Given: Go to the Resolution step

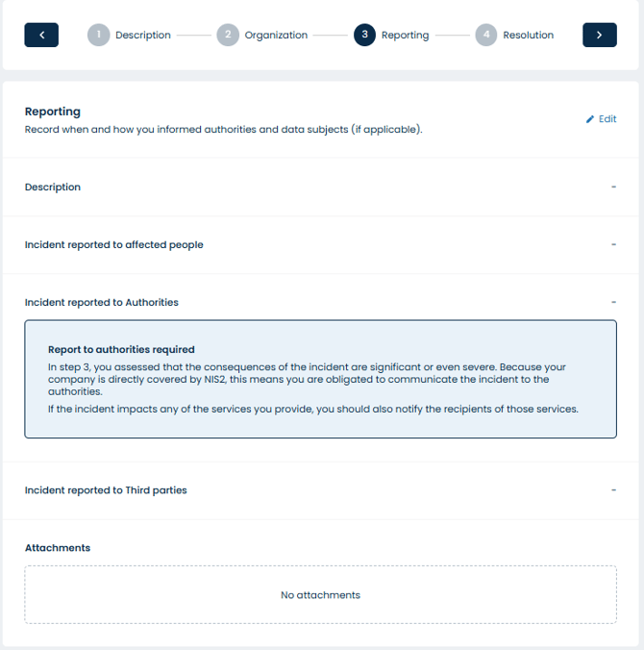Looking at the screenshot, I should pos(528,35).
